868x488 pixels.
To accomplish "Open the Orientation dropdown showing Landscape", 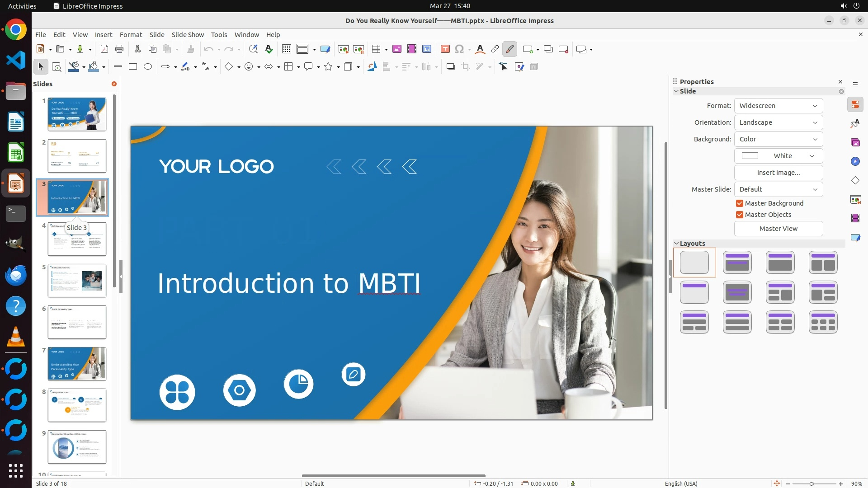I will (778, 122).
